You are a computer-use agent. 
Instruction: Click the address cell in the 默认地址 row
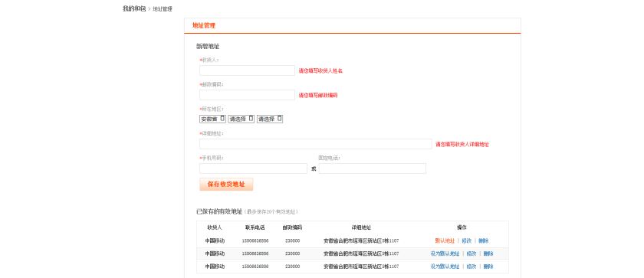361,240
